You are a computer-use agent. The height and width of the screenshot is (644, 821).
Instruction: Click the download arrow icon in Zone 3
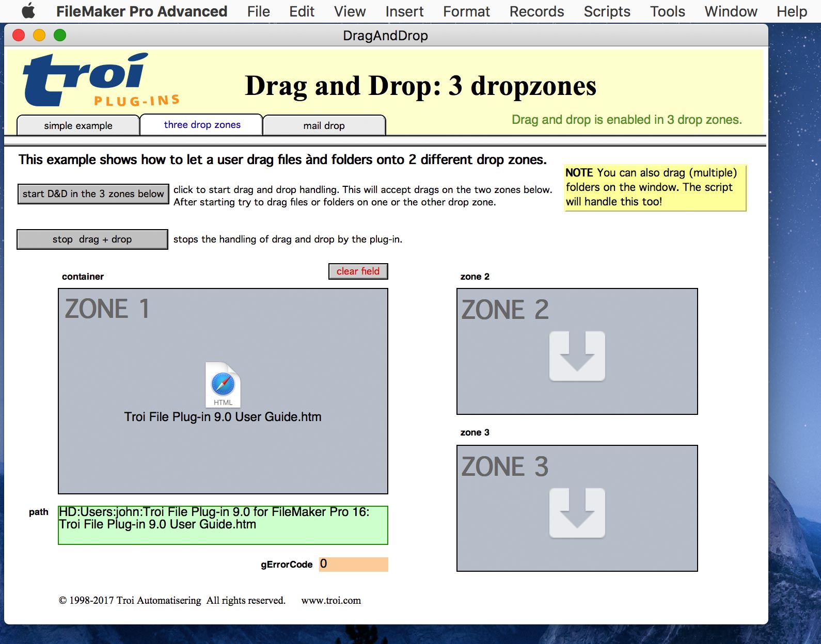[577, 513]
